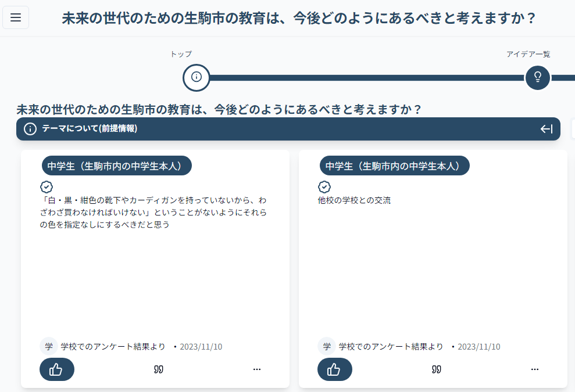The width and height of the screenshot is (575, 392).
Task: Click the sock color idea text
Action: pyautogui.click(x=153, y=212)
